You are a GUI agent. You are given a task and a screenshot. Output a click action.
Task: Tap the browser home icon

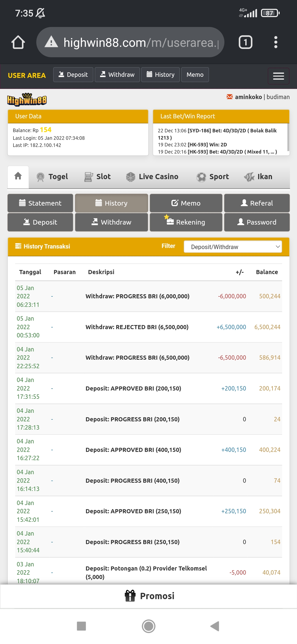tap(18, 42)
